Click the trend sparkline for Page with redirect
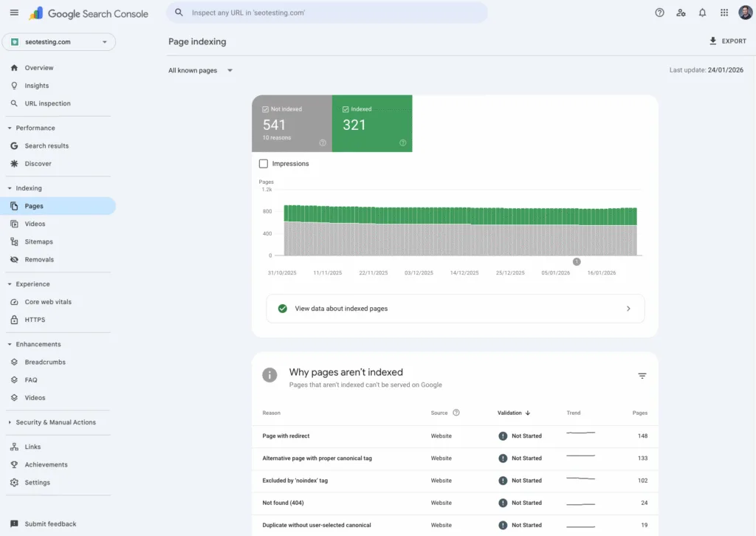The image size is (756, 536). click(580, 436)
